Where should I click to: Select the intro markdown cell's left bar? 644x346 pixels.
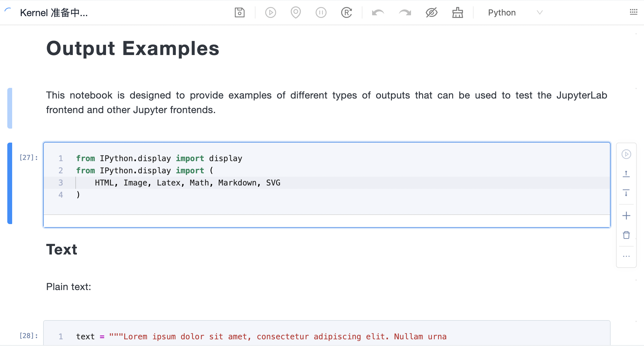(x=10, y=108)
